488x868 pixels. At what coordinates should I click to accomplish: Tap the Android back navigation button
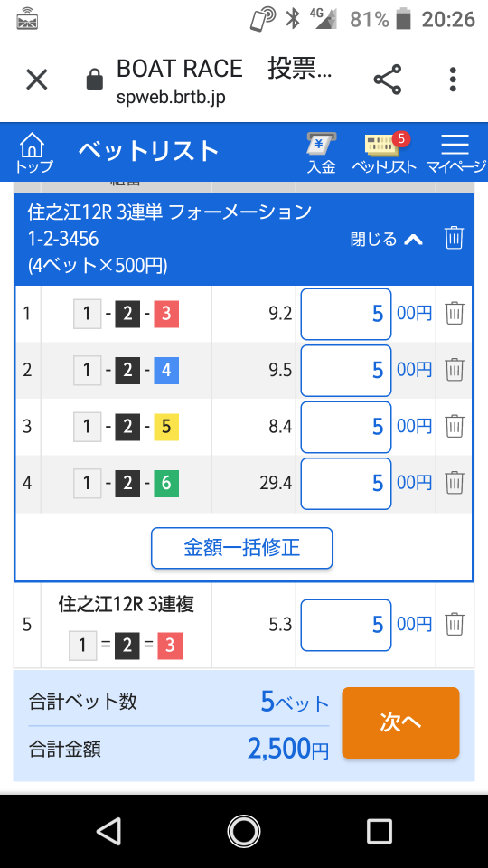(x=108, y=831)
